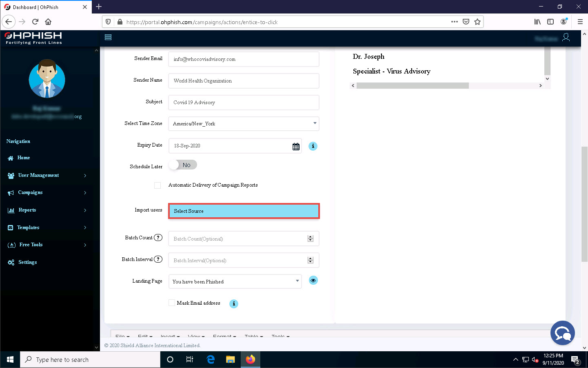Click the email preview scroll right arrow
This screenshot has width=588, height=368.
(541, 86)
